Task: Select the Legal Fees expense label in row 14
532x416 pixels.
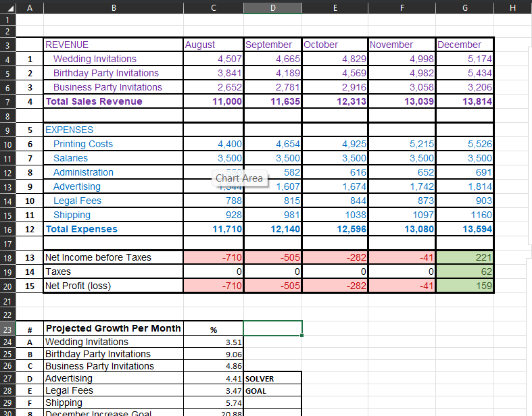Action: (114, 201)
